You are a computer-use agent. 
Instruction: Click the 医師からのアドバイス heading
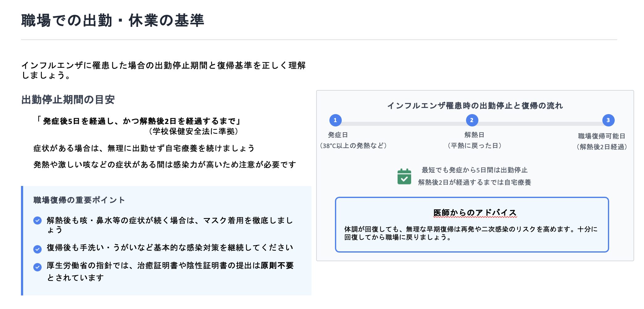[x=475, y=213]
